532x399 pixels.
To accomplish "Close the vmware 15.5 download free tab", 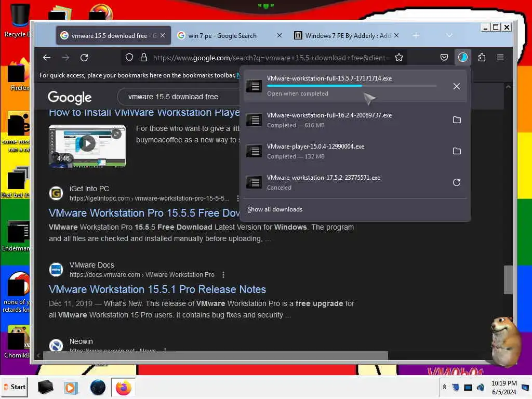I will (163, 36).
